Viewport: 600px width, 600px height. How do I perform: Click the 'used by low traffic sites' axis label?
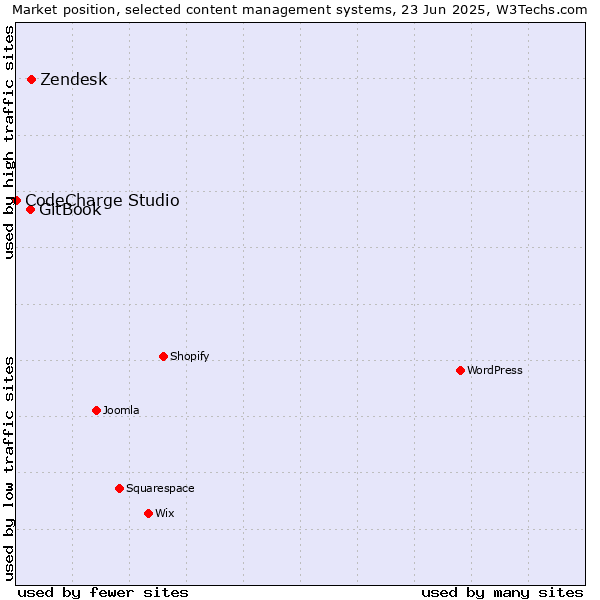click(8, 469)
